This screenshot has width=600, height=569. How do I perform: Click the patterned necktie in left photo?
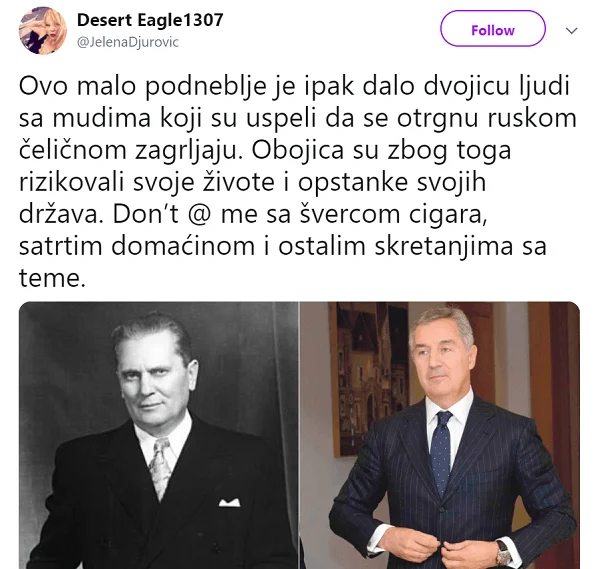pos(161,466)
